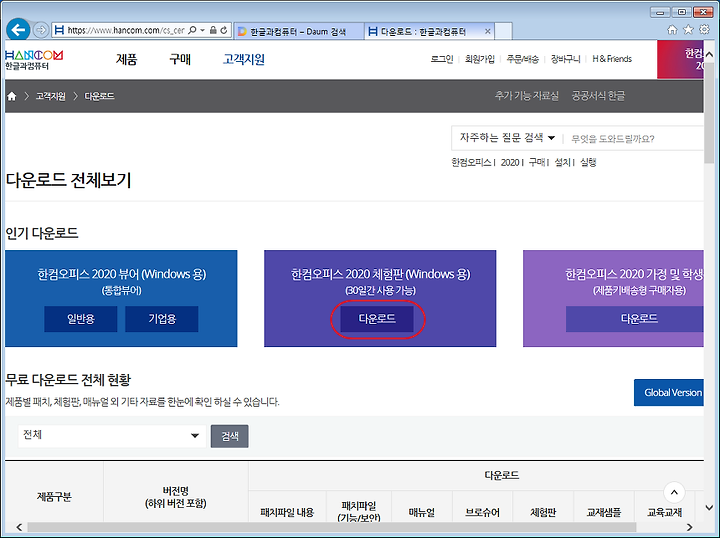This screenshot has height=538, width=720.
Task: Click the search magnifier in address bar
Action: coord(192,30)
